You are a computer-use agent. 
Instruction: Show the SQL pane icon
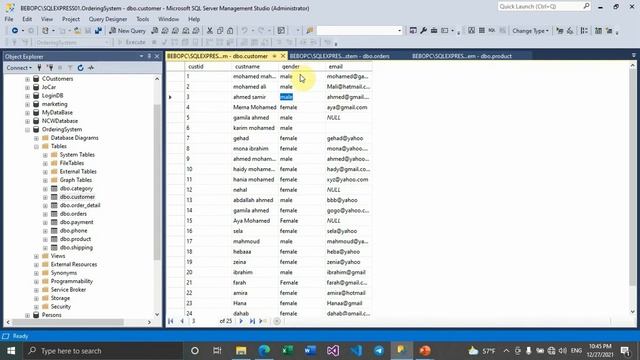(492, 31)
